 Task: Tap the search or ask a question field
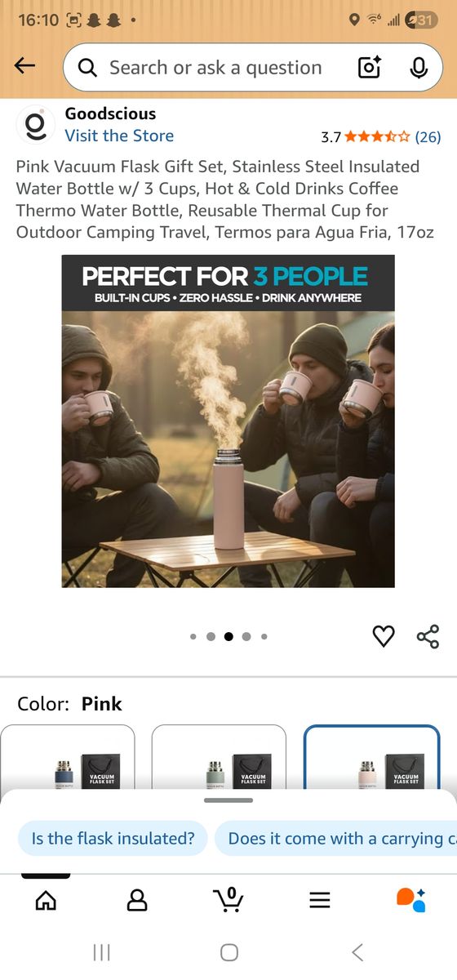pos(216,68)
